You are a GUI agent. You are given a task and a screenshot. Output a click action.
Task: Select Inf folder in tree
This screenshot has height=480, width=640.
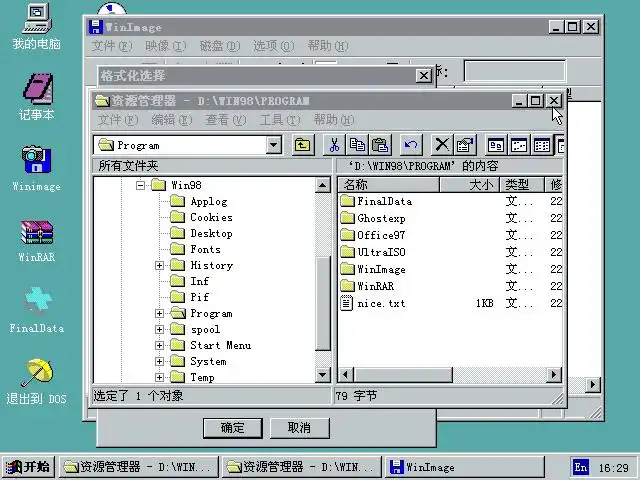click(x=190, y=281)
